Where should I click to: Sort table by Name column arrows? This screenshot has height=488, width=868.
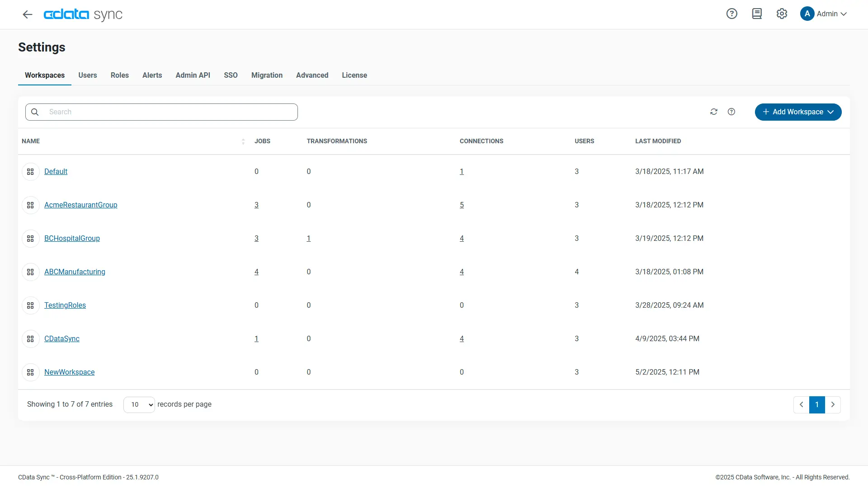pyautogui.click(x=243, y=141)
